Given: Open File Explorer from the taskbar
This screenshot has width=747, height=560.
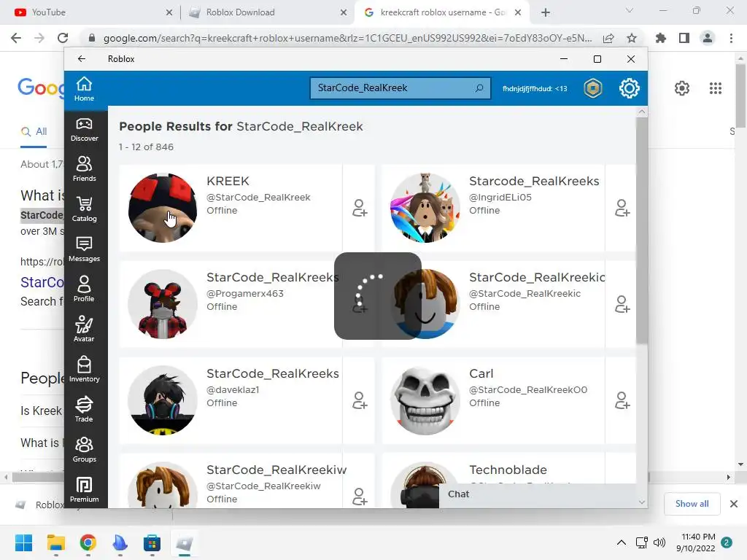Looking at the screenshot, I should pyautogui.click(x=55, y=542).
